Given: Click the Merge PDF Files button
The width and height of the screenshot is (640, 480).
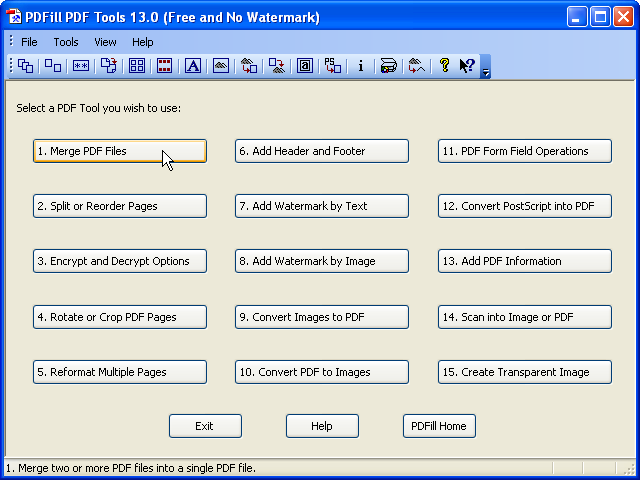Looking at the screenshot, I should [120, 151].
